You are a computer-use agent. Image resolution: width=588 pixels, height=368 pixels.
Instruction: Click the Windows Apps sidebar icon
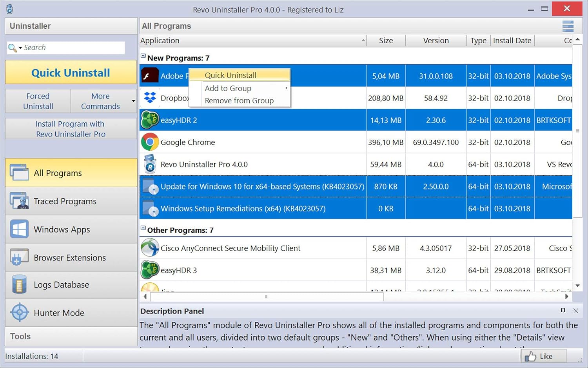coord(19,229)
